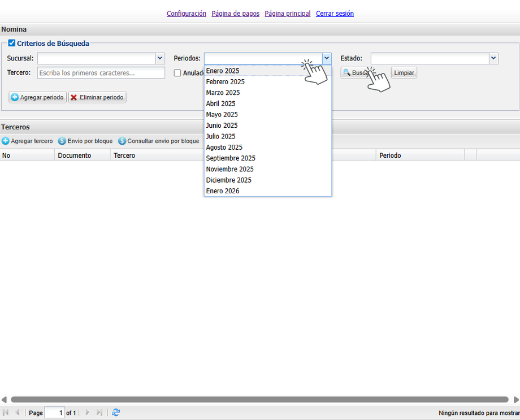520x420 pixels.
Task: Click the Agregar tercero plus icon
Action: pyautogui.click(x=5, y=141)
